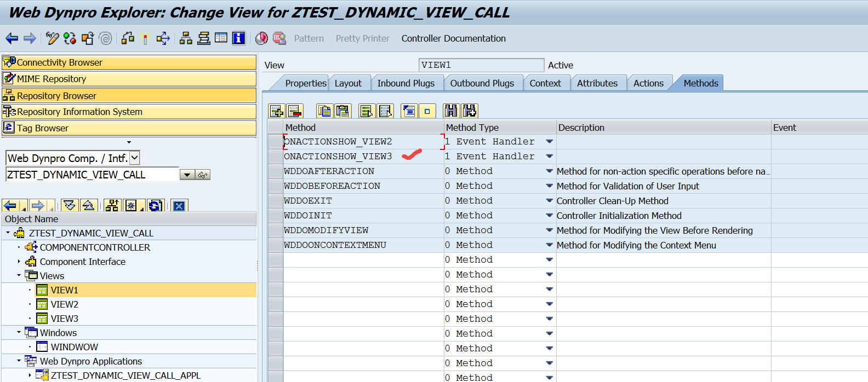Click expand all nodes icon above Object Name

(x=69, y=206)
